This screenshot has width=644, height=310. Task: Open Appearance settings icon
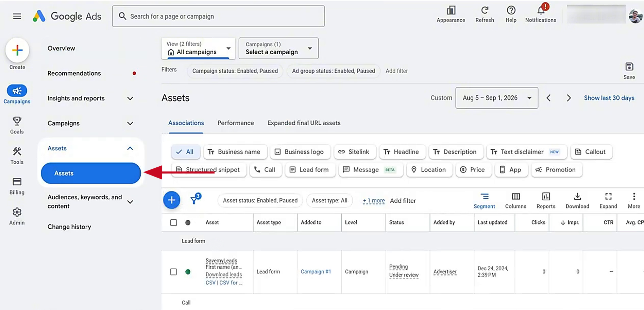click(x=451, y=11)
